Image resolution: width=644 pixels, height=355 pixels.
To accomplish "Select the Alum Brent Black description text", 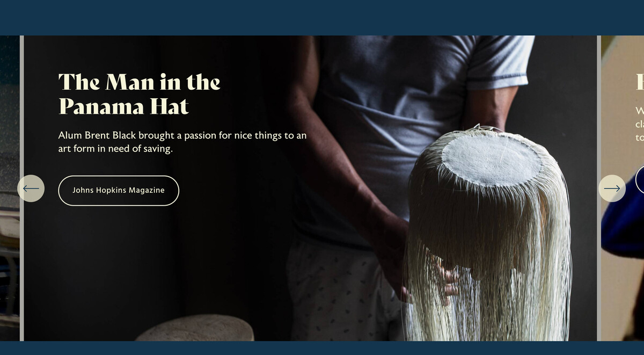I will tap(182, 142).
